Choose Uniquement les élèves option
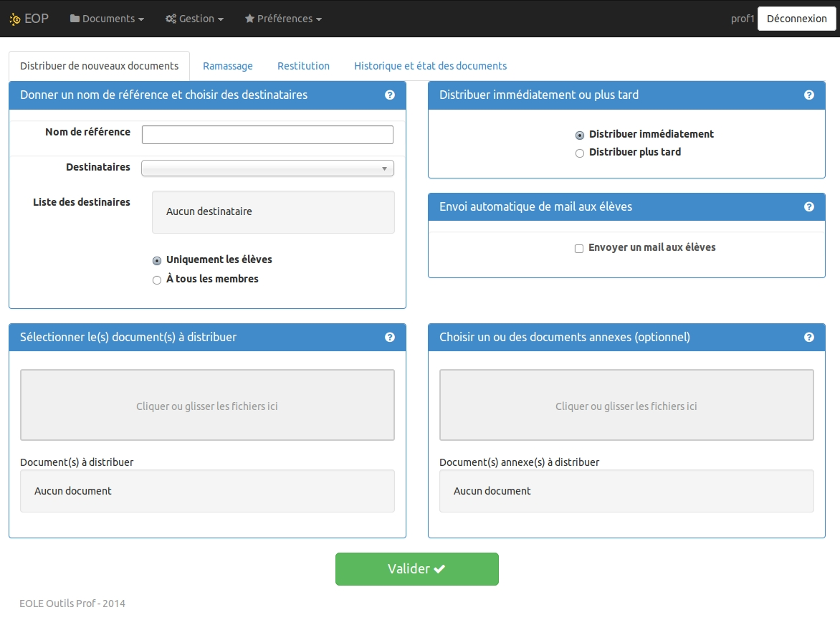 click(x=157, y=260)
